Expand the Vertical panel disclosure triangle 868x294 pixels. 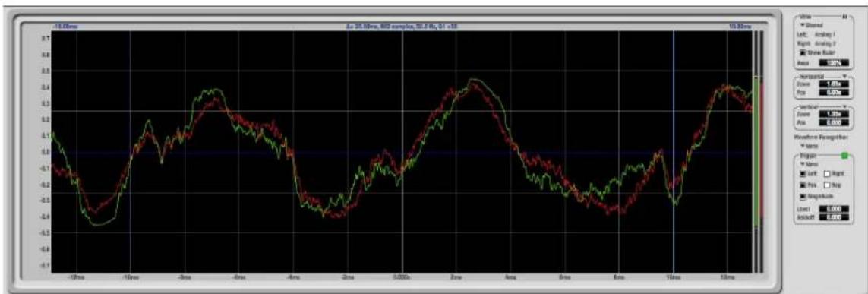point(844,106)
